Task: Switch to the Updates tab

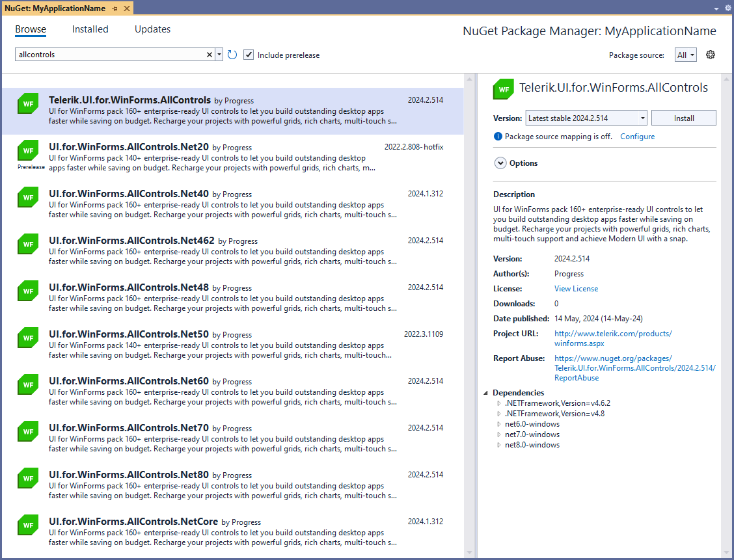Action: coord(153,29)
